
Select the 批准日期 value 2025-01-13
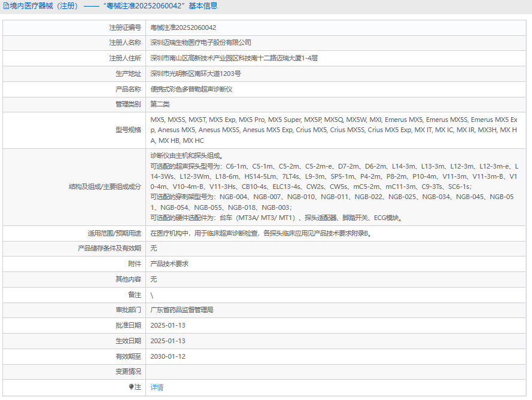click(168, 325)
